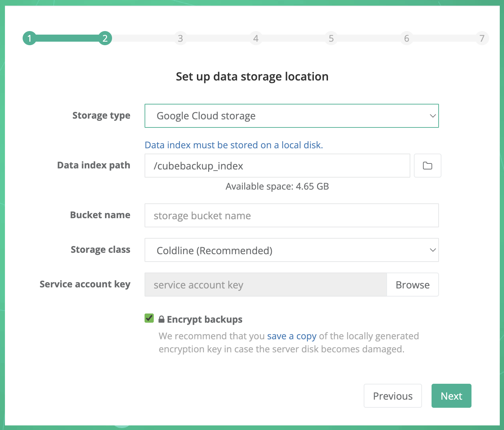Click the save a copy link
504x430 pixels.
(291, 336)
